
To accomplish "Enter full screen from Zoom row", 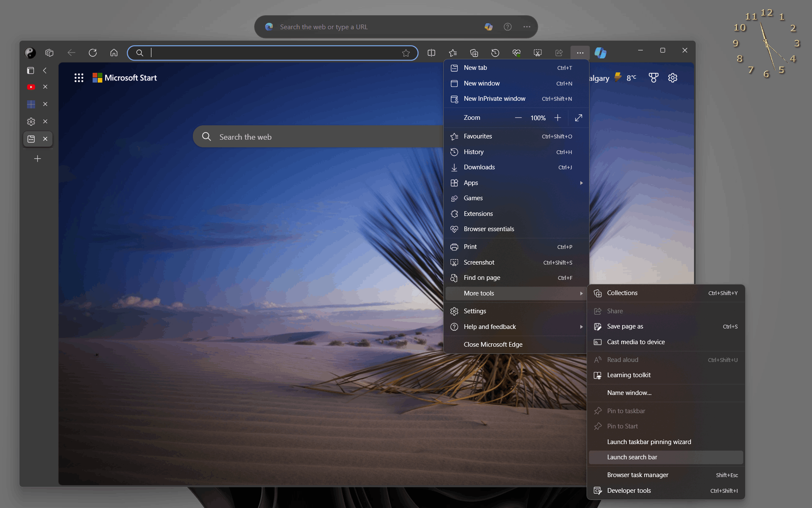I will [x=579, y=118].
